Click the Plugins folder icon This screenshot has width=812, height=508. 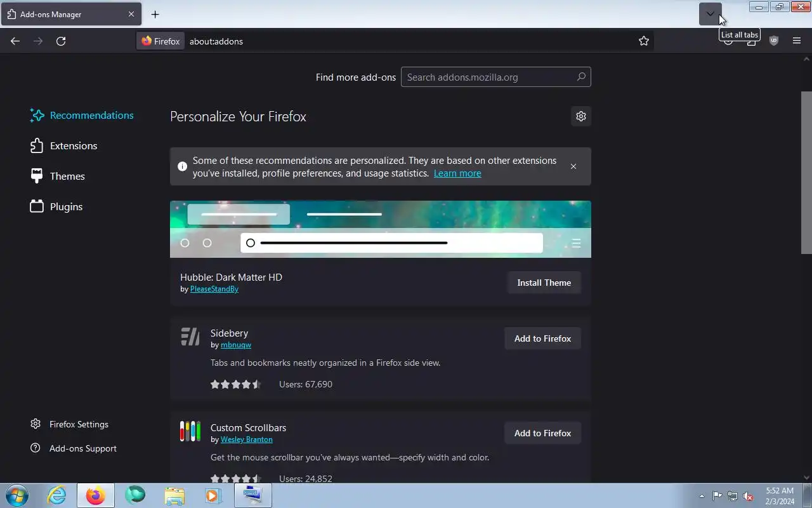(x=37, y=206)
